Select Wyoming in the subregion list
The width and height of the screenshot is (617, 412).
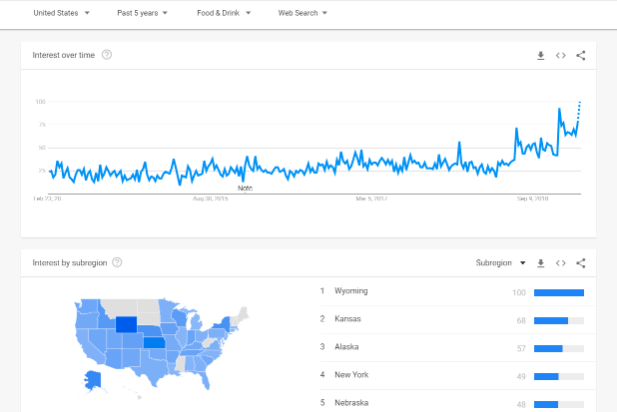pos(351,291)
